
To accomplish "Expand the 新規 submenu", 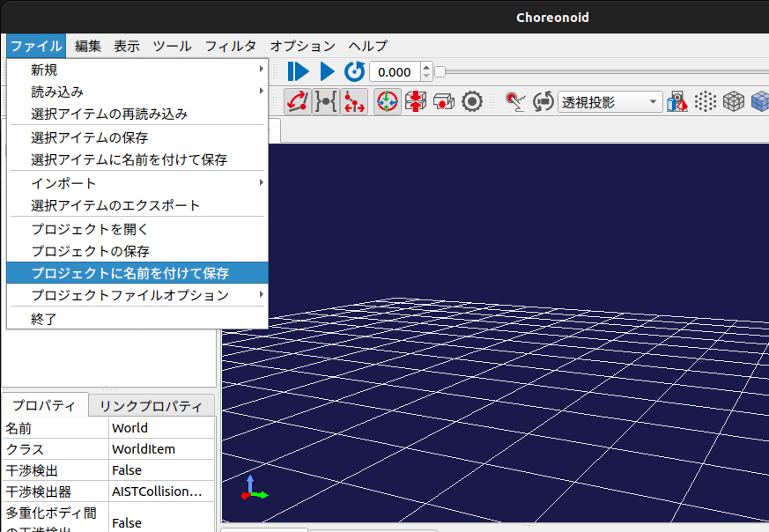I will coord(137,70).
